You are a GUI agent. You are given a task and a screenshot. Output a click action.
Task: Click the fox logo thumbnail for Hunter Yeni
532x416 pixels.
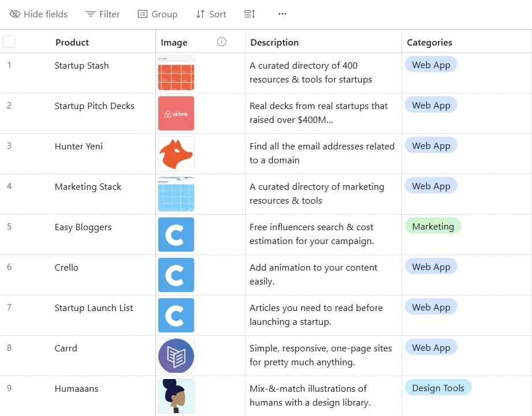[176, 153]
